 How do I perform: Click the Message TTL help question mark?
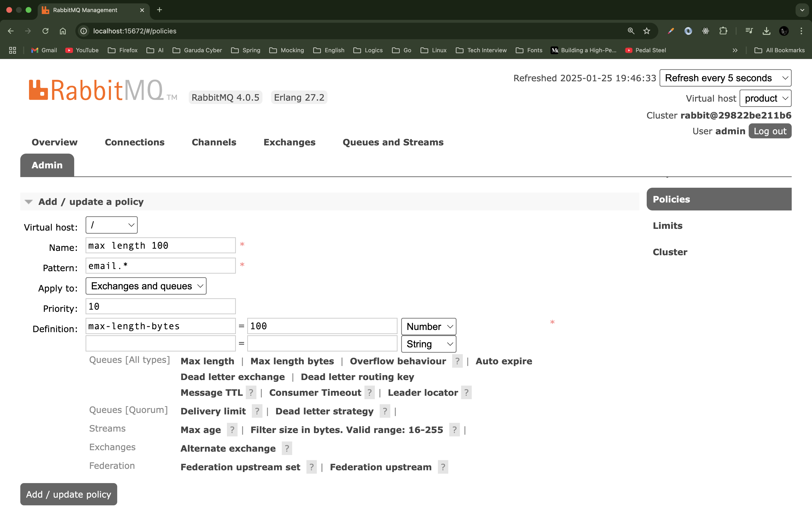tap(251, 392)
